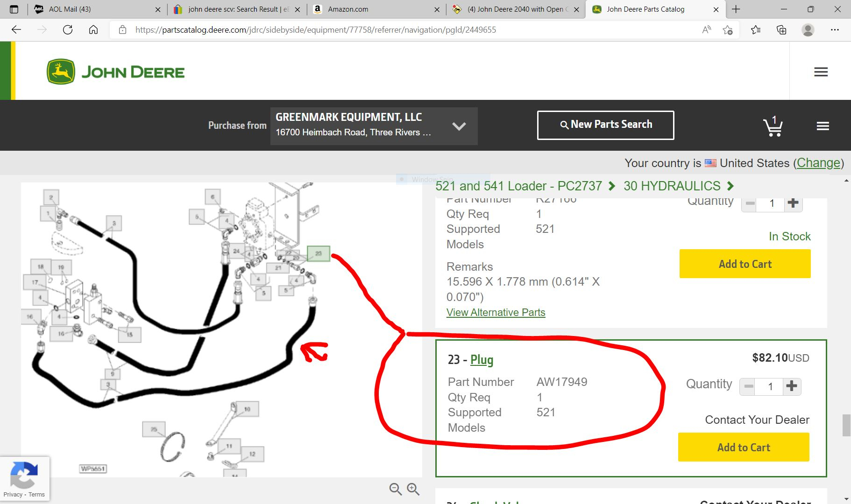This screenshot has height=504, width=851.
Task: Select callout 9 in the diagram
Action: (112, 373)
